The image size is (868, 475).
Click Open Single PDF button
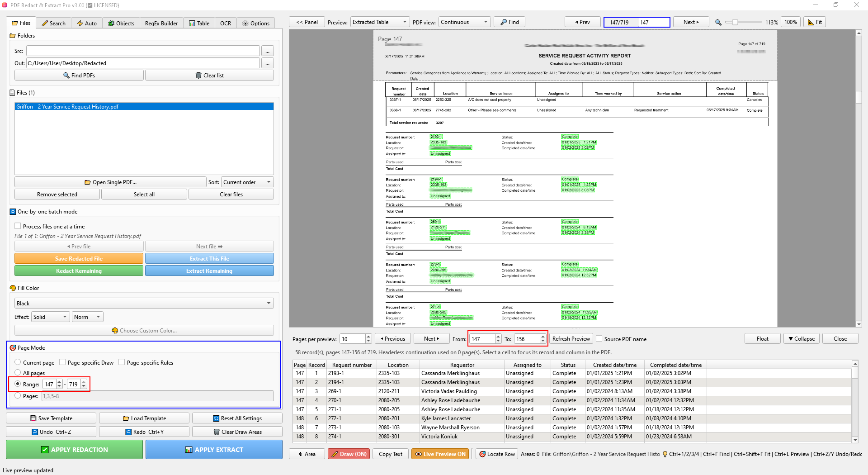click(110, 182)
